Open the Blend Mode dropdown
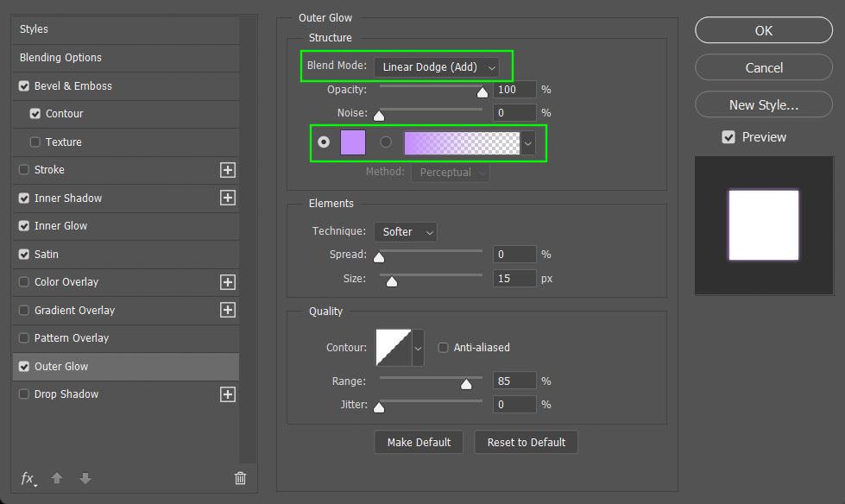This screenshot has height=504, width=845. [x=436, y=66]
